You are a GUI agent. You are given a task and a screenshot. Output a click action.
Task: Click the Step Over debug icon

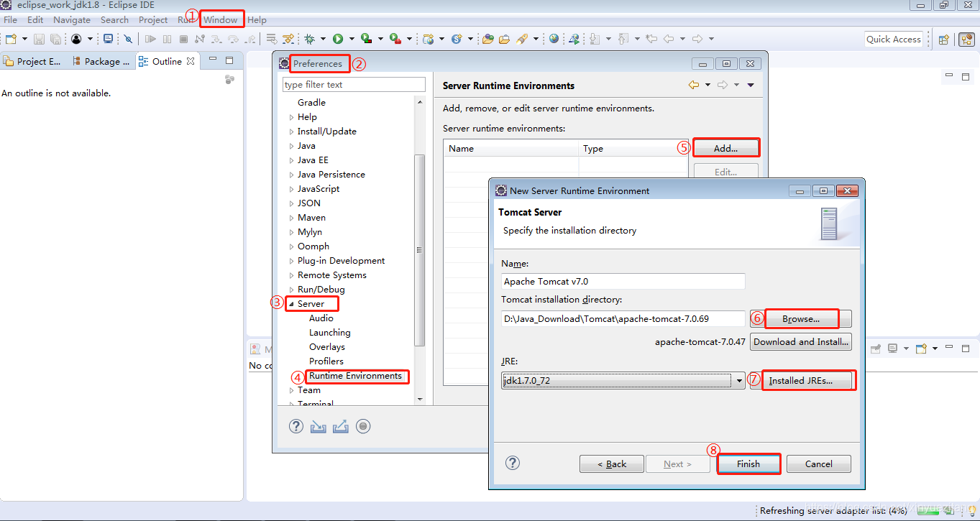click(x=233, y=39)
